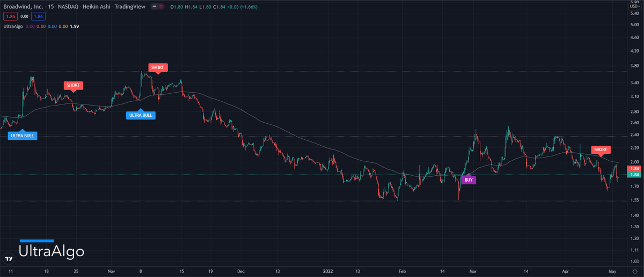Click the 1.55 price scale label
Viewport: 644px width, 277px height.
click(x=634, y=200)
